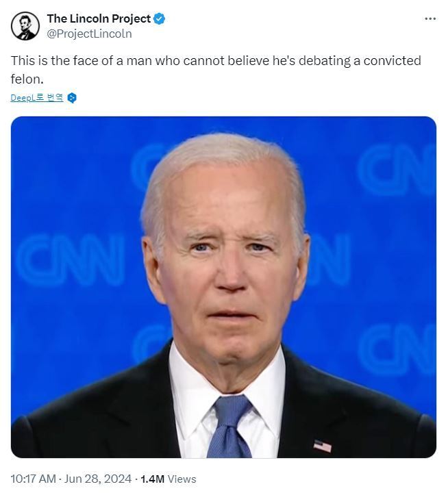The width and height of the screenshot is (448, 493).
Task: Open the attached debate photo
Action: pyautogui.click(x=223, y=287)
